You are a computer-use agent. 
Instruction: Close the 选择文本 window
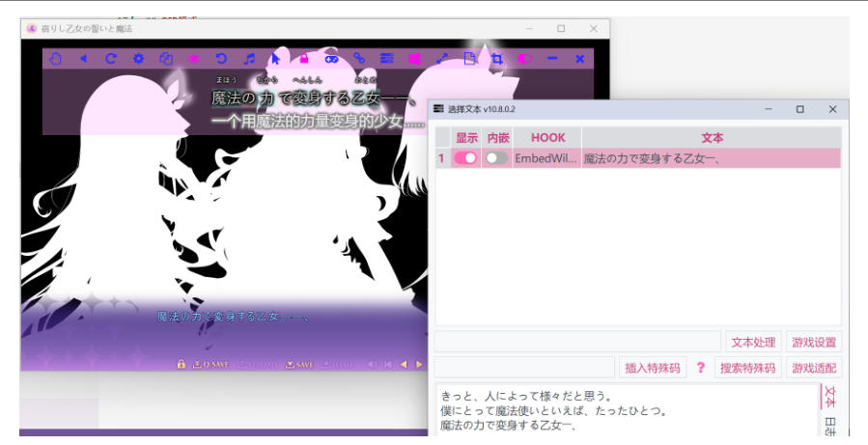[832, 109]
